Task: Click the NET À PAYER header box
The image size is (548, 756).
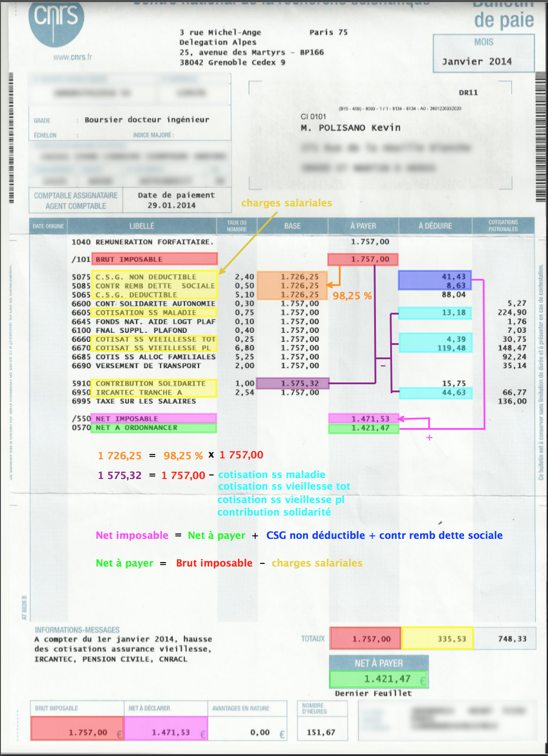Action: [379, 663]
